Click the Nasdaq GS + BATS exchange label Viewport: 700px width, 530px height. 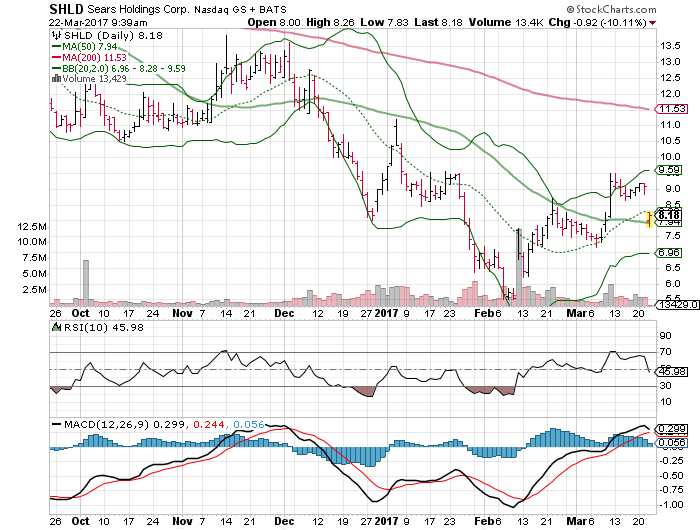point(240,9)
